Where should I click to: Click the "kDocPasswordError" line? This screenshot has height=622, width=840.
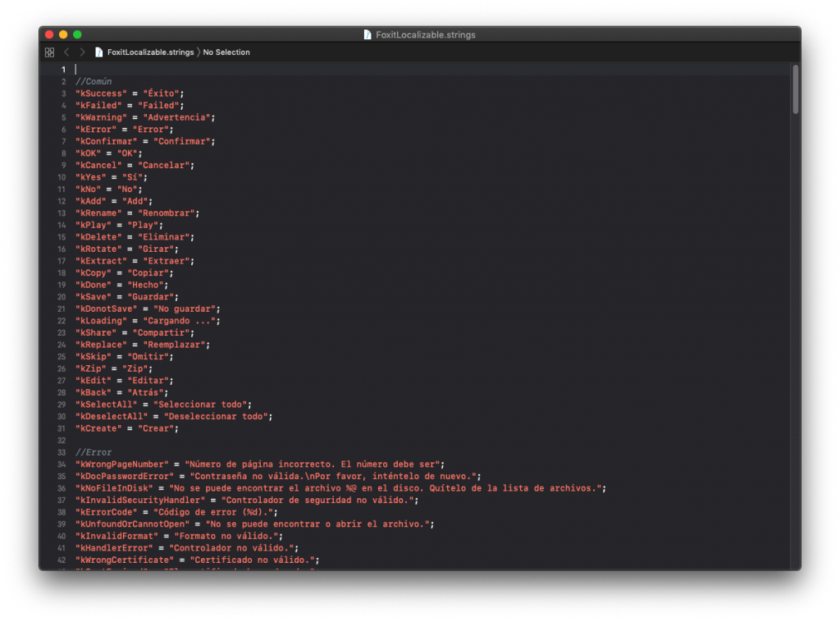click(x=278, y=476)
